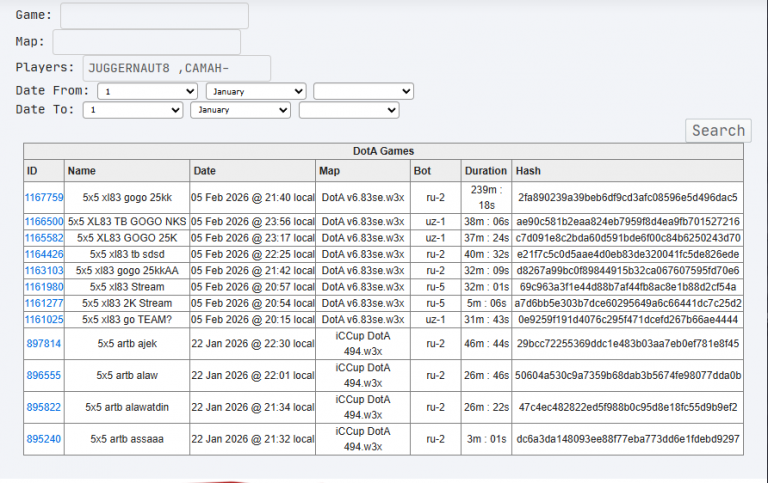Open game ID 1166500 link

(x=44, y=221)
